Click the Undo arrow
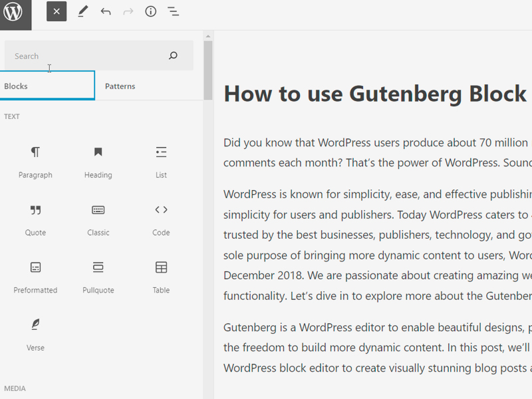Screen dimensions: 532x399 tap(106, 11)
